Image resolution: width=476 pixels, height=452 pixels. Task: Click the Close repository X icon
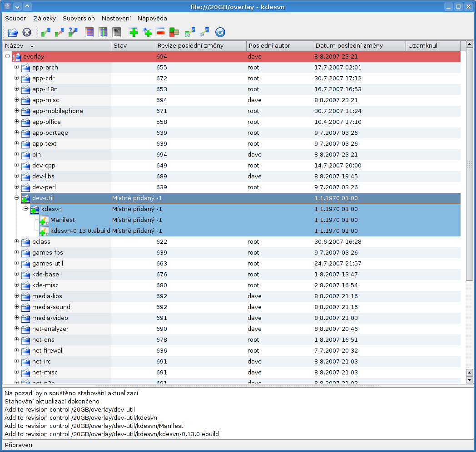pos(27,32)
